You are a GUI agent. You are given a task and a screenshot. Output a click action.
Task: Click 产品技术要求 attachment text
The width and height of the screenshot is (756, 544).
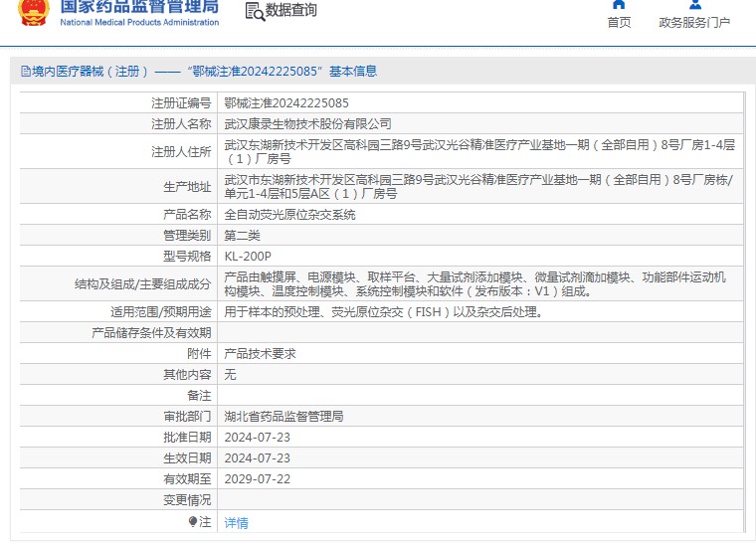tap(260, 354)
